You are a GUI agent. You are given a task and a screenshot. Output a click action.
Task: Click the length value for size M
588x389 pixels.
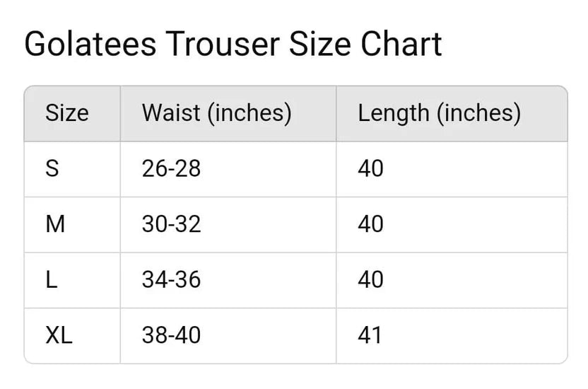(x=370, y=224)
